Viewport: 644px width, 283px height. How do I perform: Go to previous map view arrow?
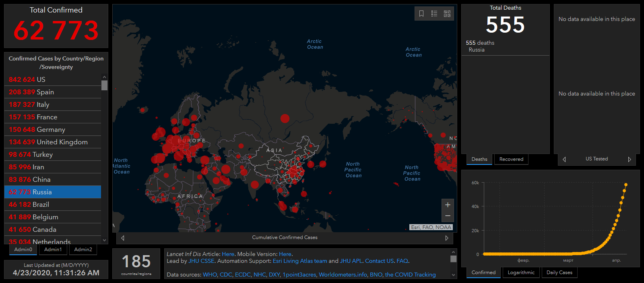pos(123,238)
